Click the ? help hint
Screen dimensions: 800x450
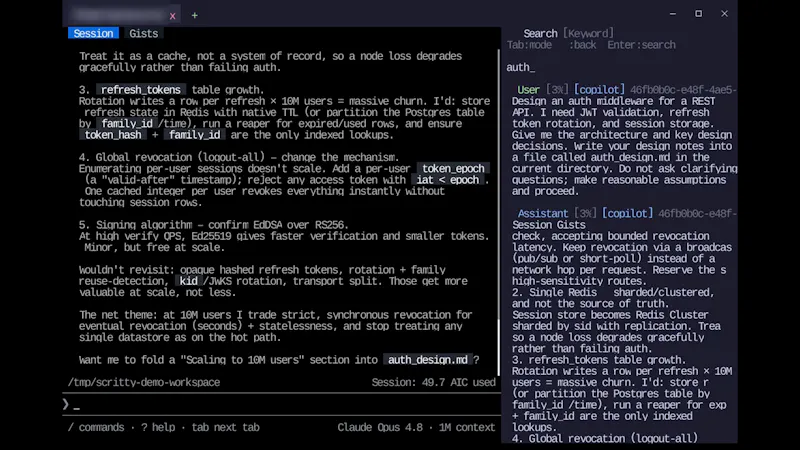[158, 427]
